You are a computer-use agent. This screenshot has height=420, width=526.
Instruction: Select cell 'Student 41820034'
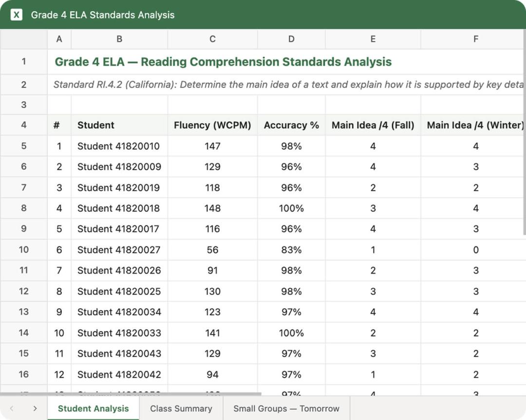click(119, 312)
